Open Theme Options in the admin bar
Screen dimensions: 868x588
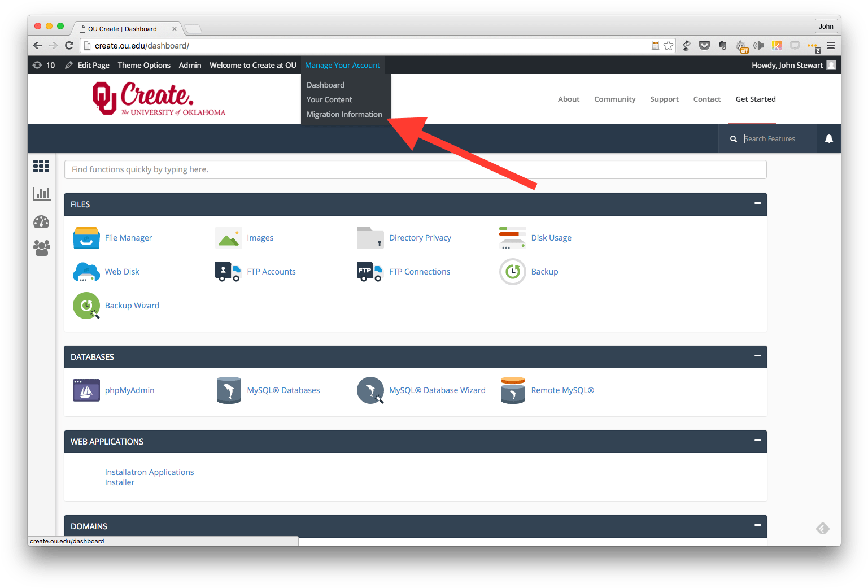pyautogui.click(x=144, y=65)
